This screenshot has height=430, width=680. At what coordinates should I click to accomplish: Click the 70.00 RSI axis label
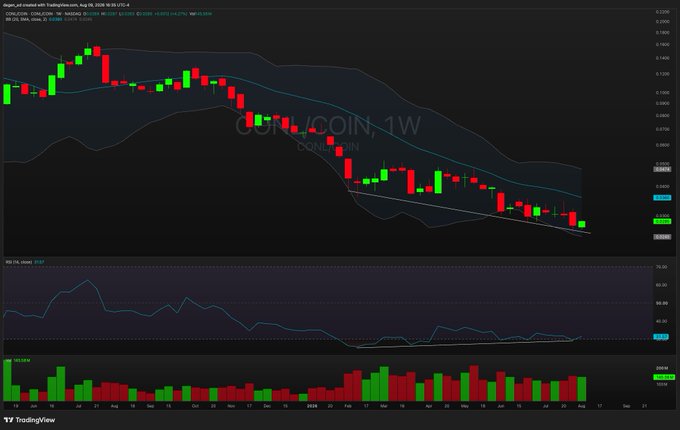[661, 267]
